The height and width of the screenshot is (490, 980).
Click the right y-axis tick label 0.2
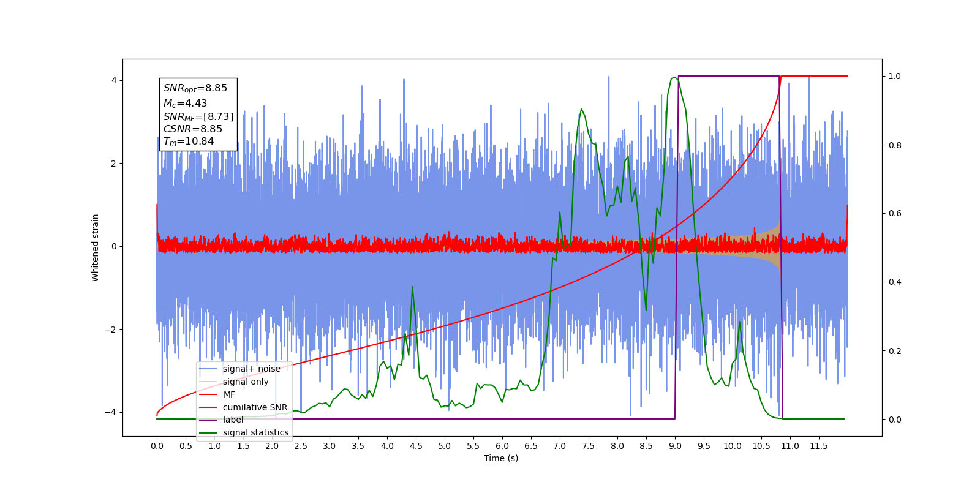click(895, 351)
